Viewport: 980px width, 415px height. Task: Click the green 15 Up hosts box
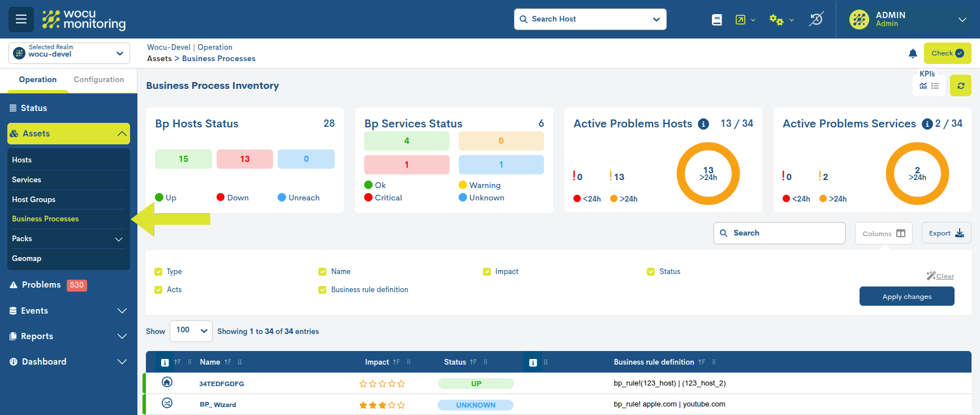pyautogui.click(x=183, y=159)
